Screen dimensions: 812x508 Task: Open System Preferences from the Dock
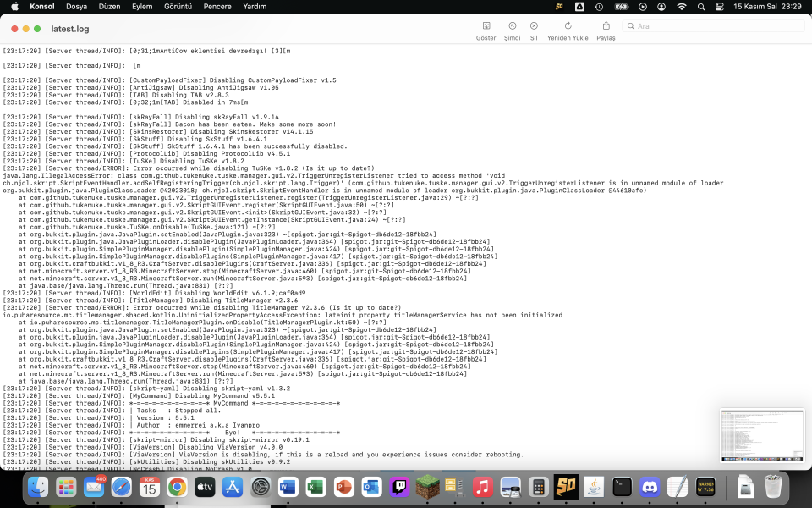261,488
